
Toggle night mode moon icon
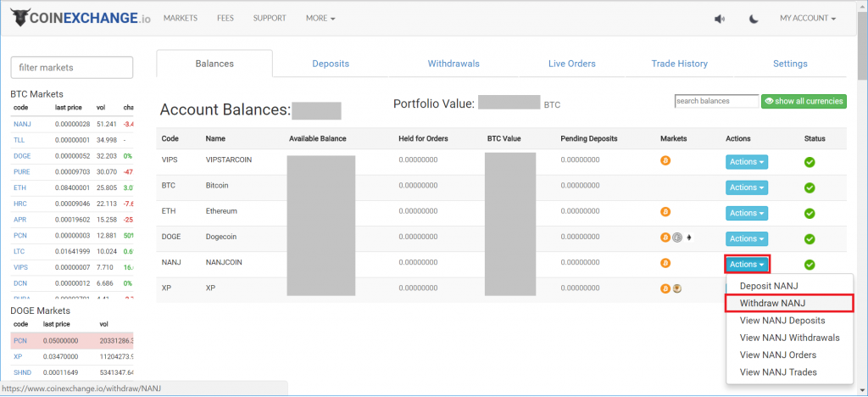754,19
